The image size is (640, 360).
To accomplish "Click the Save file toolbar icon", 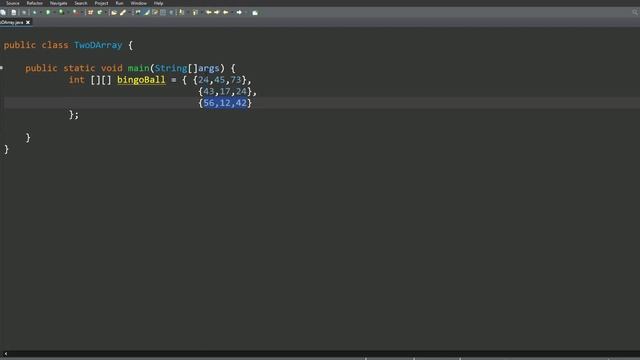I will tap(13, 13).
